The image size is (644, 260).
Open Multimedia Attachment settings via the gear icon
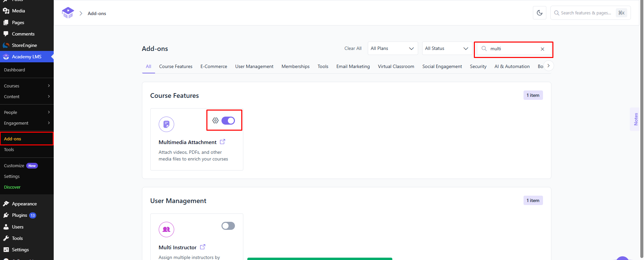point(215,121)
